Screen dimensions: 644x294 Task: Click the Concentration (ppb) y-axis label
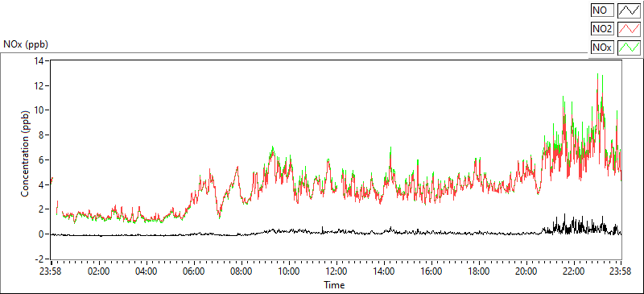click(x=25, y=153)
